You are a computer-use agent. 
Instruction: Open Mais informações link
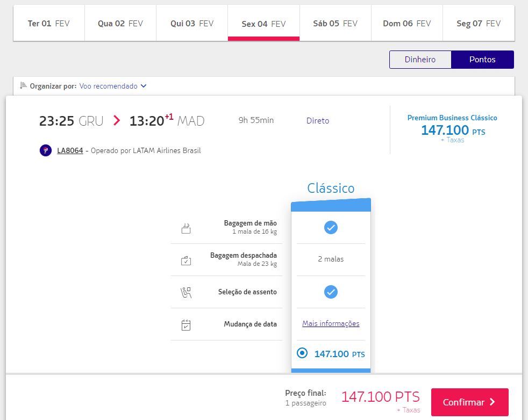(x=331, y=323)
